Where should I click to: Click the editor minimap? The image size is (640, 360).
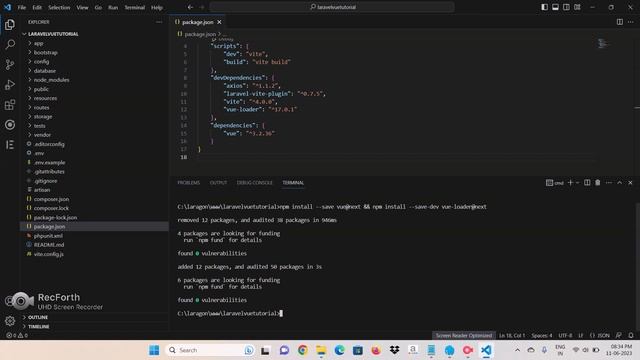604,43
